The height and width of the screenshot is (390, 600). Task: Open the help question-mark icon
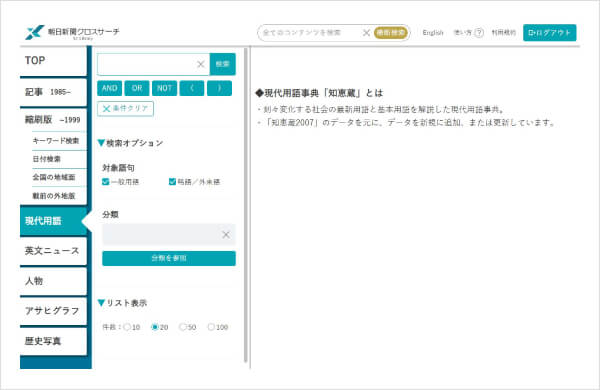479,33
